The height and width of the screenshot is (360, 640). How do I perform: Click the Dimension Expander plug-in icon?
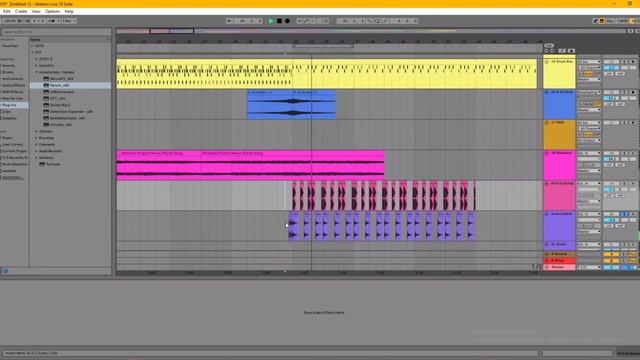point(46,111)
